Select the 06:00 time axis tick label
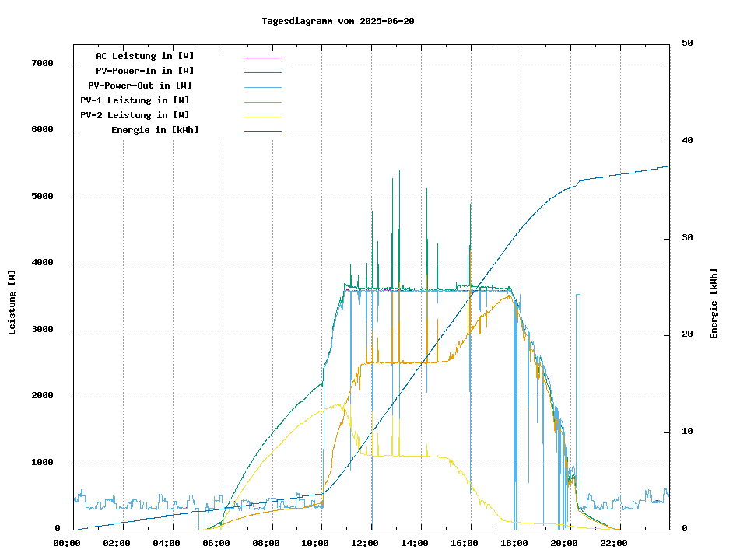Viewport: 747px width, 560px height. [216, 543]
